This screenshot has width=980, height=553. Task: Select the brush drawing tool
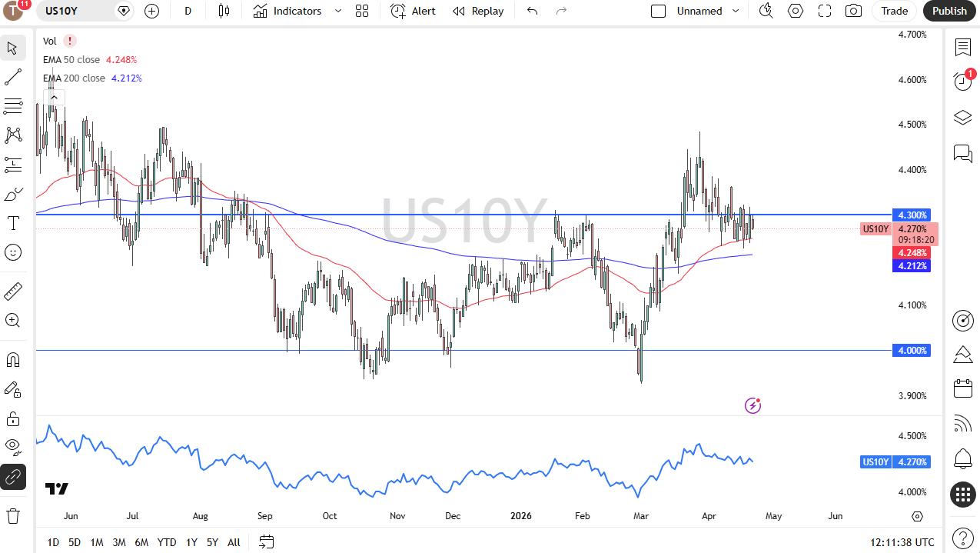[13, 194]
